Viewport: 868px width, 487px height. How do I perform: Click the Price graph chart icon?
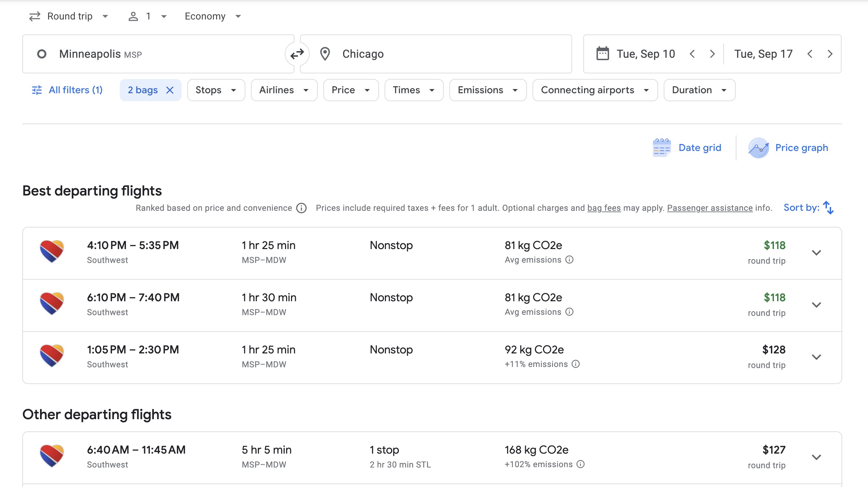[759, 148]
